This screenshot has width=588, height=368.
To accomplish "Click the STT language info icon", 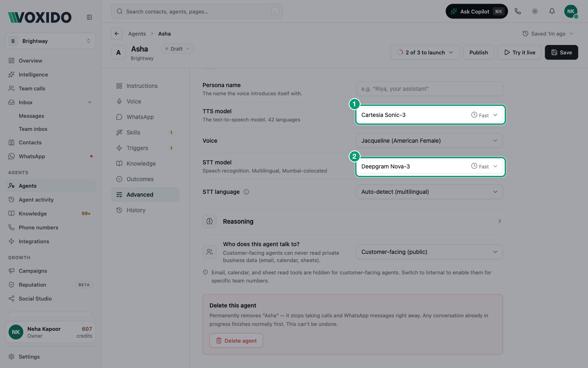I will (x=246, y=192).
